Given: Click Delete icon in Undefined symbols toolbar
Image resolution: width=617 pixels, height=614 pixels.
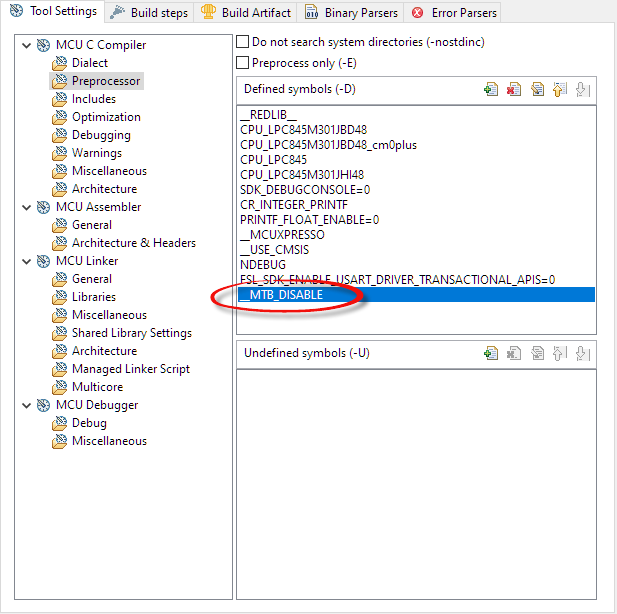Looking at the screenshot, I should point(514,353).
